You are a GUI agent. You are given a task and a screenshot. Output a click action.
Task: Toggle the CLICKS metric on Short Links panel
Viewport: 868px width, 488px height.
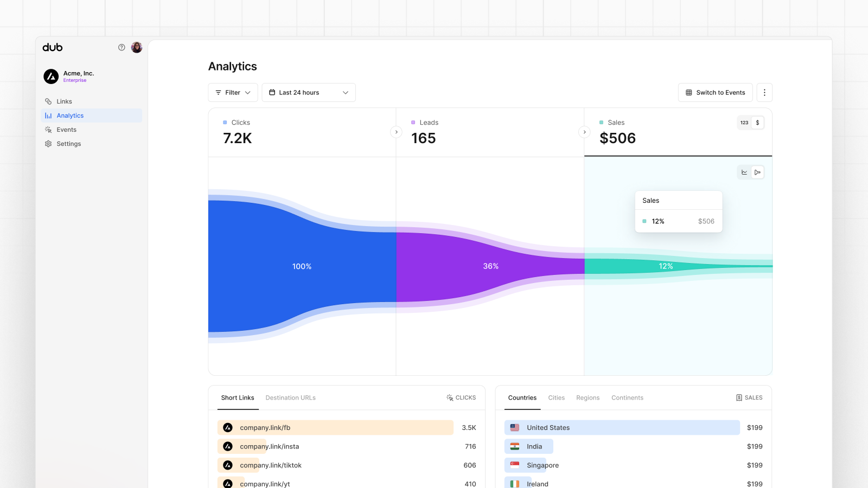pyautogui.click(x=461, y=397)
